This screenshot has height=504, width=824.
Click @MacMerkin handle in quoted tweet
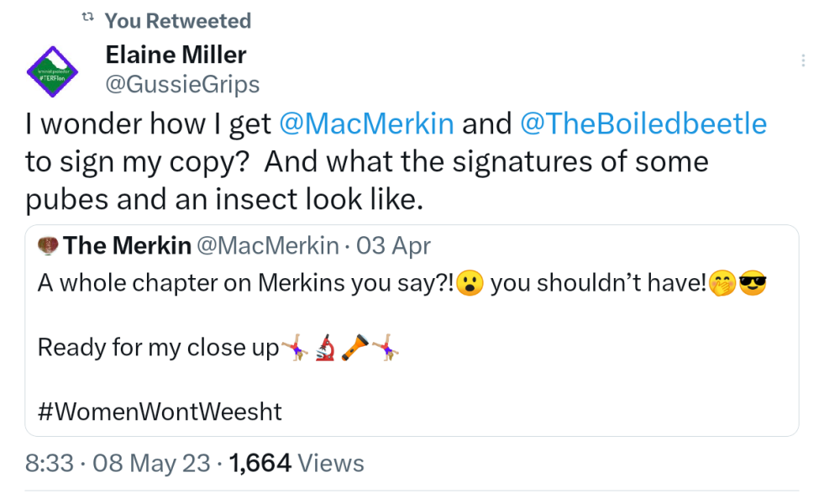coord(267,245)
